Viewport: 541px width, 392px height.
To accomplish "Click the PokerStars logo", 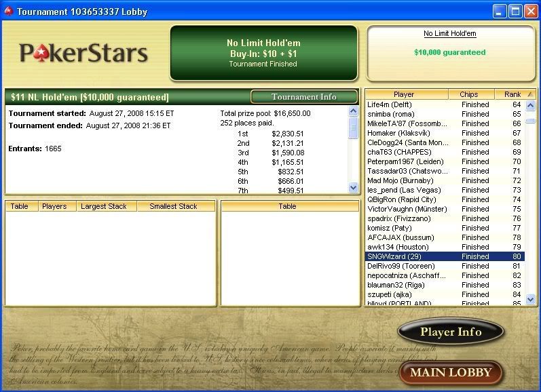I will (83, 53).
